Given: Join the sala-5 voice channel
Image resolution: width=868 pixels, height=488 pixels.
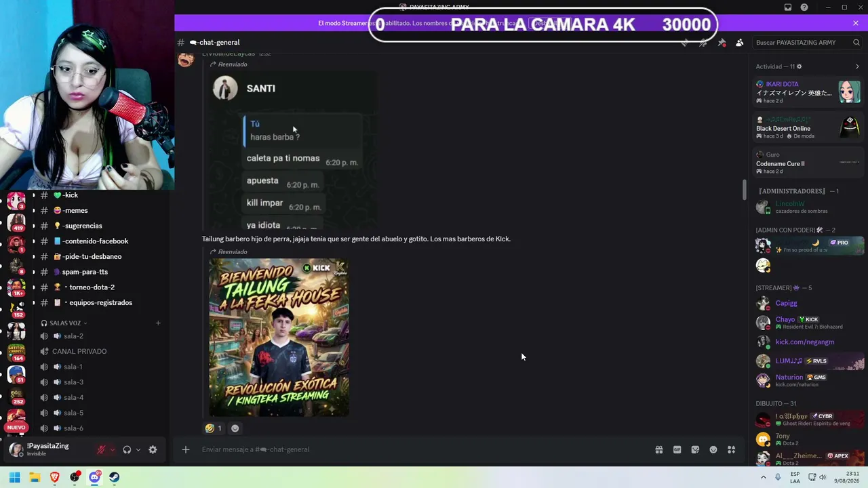Looking at the screenshot, I should 100,413.
